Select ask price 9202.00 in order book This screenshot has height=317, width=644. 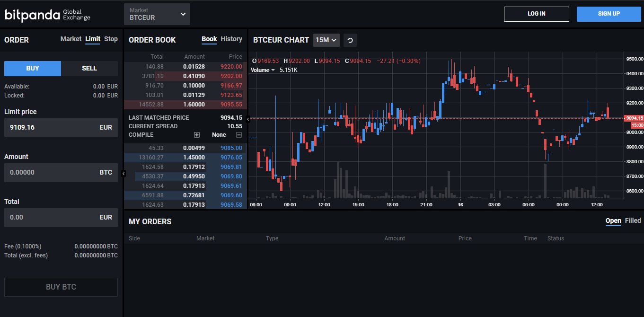tap(231, 76)
